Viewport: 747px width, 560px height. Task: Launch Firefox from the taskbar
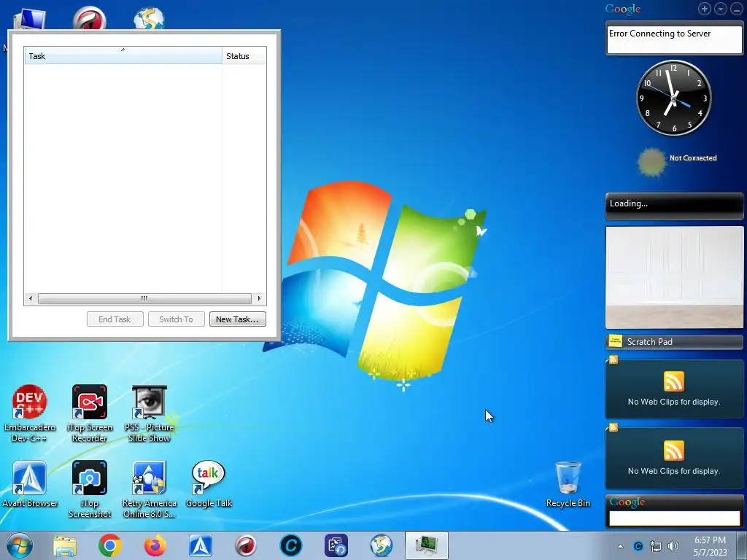(155, 545)
